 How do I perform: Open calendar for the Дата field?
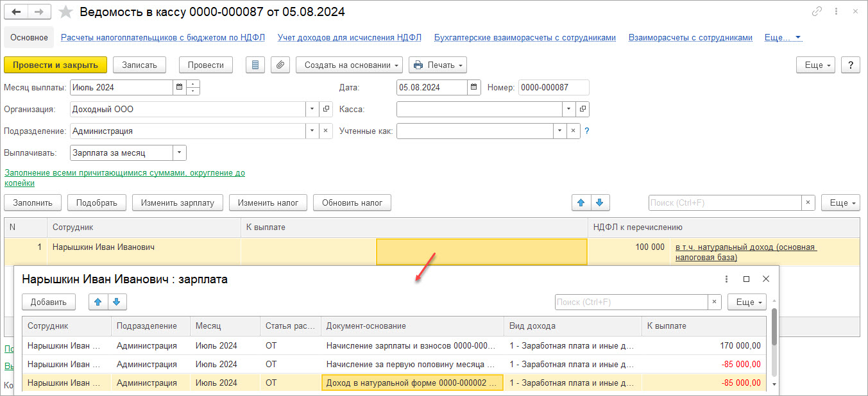click(x=473, y=87)
